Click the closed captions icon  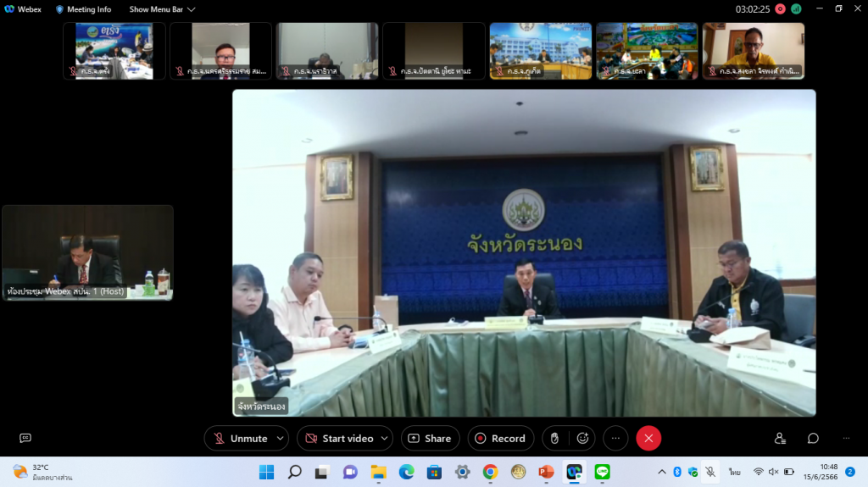coord(25,438)
